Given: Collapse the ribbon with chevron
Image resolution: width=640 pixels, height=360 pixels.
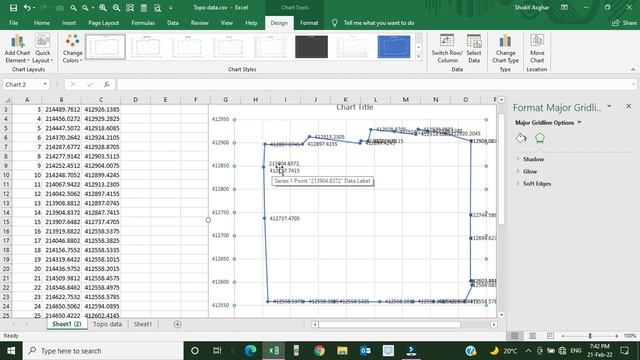Looking at the screenshot, I should 633,69.
